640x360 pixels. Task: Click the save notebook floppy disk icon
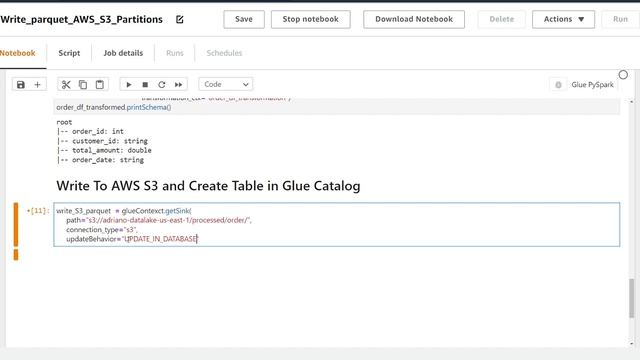coord(21,84)
